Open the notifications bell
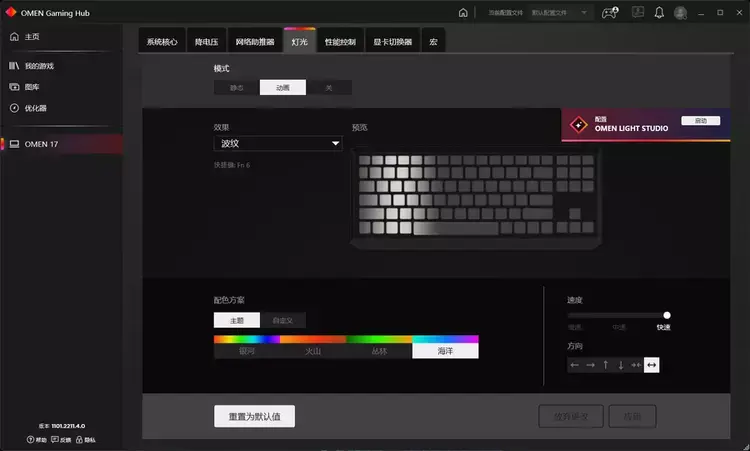Screen dimensions: 750x451 [x=659, y=12]
